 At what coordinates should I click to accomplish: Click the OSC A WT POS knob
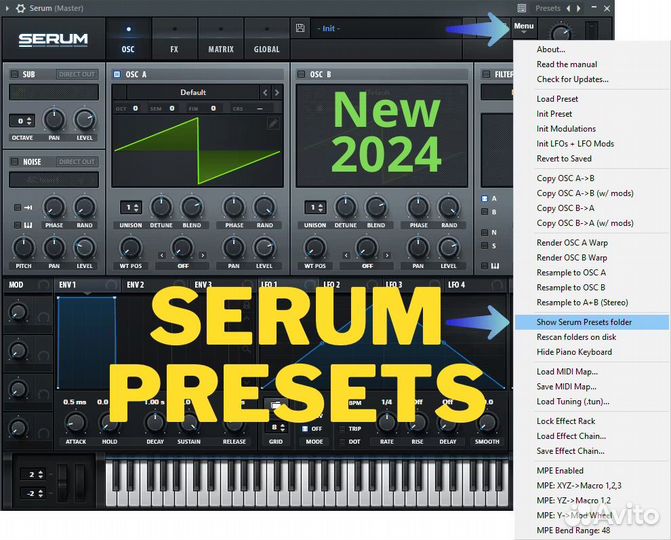(131, 248)
